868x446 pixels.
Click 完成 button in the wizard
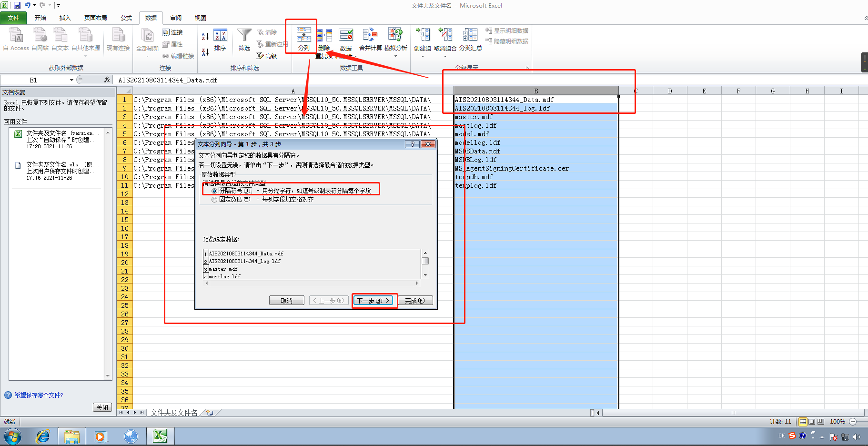414,301
